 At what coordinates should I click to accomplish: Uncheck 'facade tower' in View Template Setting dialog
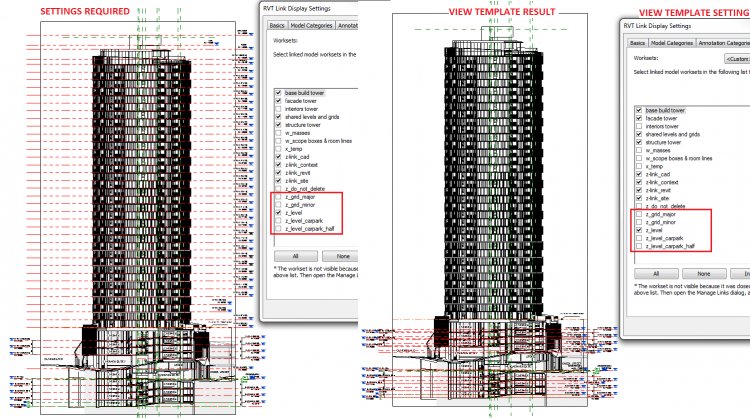click(x=639, y=118)
